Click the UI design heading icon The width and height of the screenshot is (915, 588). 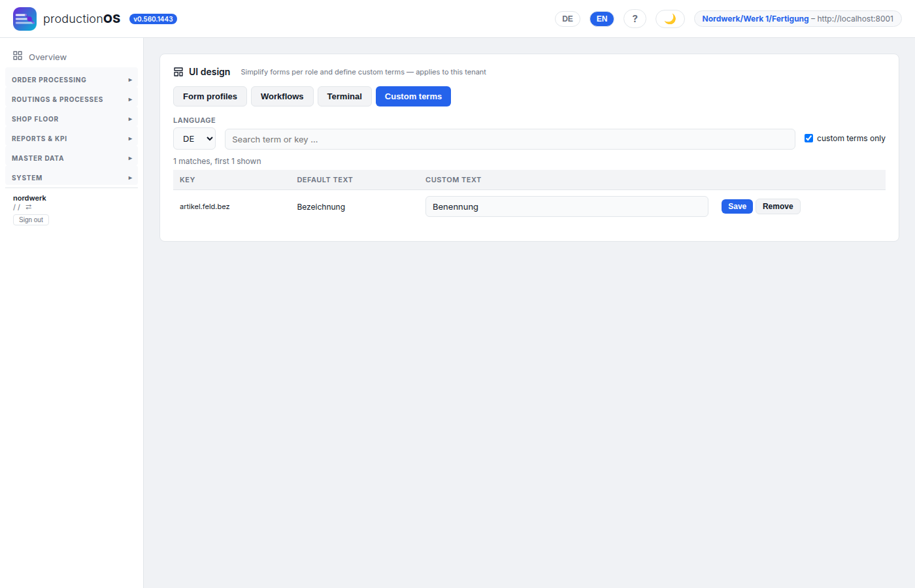178,72
